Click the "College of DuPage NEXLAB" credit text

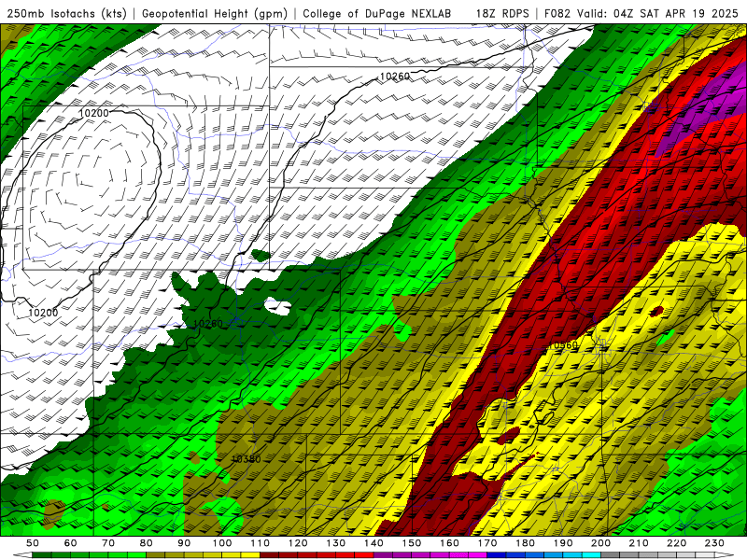(x=376, y=13)
